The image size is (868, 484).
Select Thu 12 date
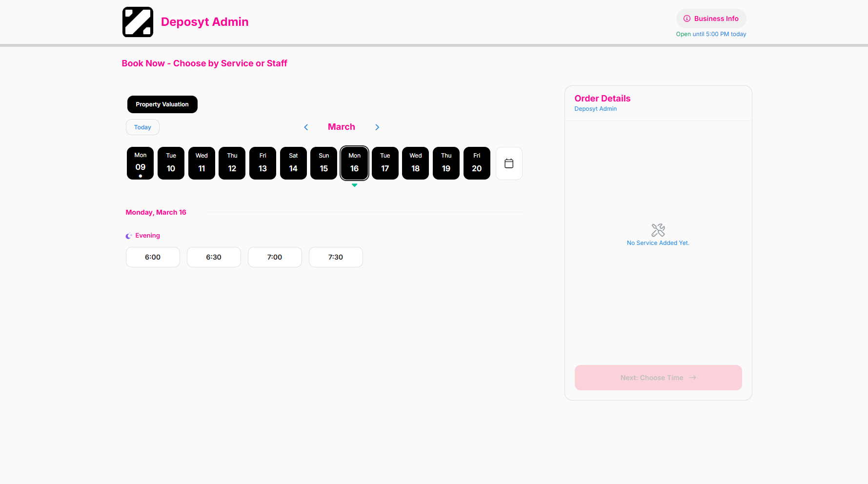tap(232, 163)
